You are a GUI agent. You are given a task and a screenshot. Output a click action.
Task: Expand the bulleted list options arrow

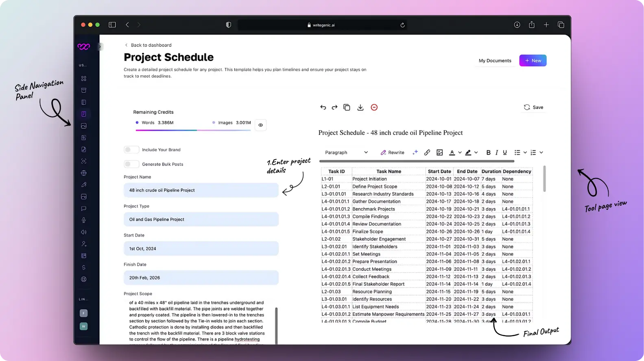[525, 152]
